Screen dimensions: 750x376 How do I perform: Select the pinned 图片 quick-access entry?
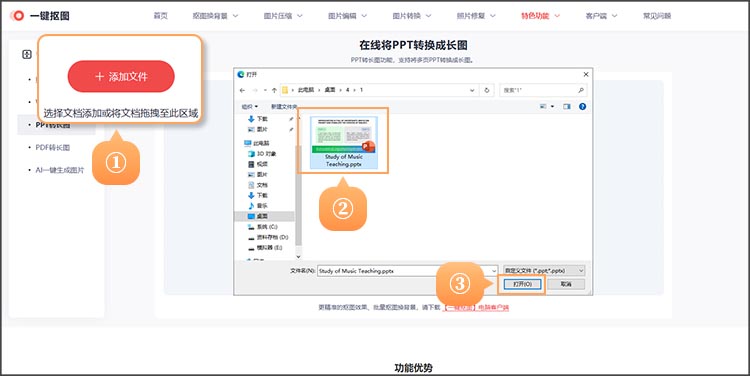tap(257, 129)
